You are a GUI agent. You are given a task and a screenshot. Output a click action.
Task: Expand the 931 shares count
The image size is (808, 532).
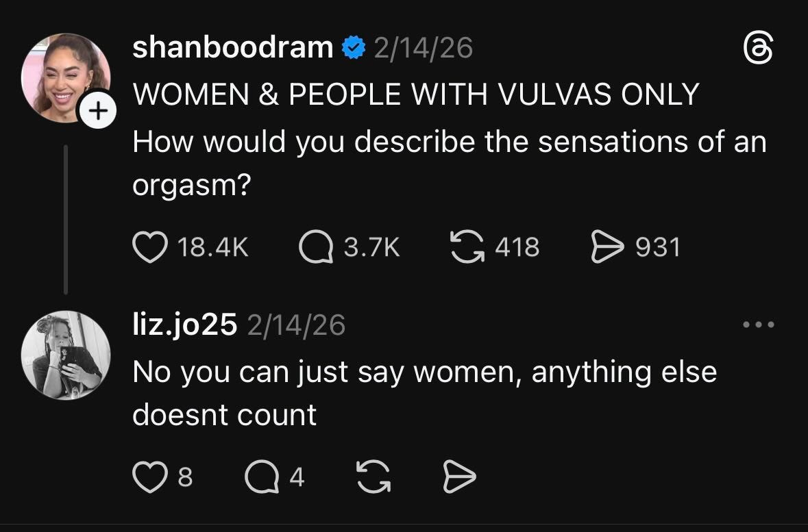659,248
